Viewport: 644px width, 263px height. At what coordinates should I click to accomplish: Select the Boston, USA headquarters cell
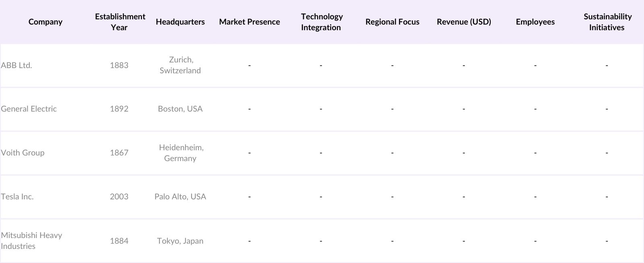click(x=180, y=109)
